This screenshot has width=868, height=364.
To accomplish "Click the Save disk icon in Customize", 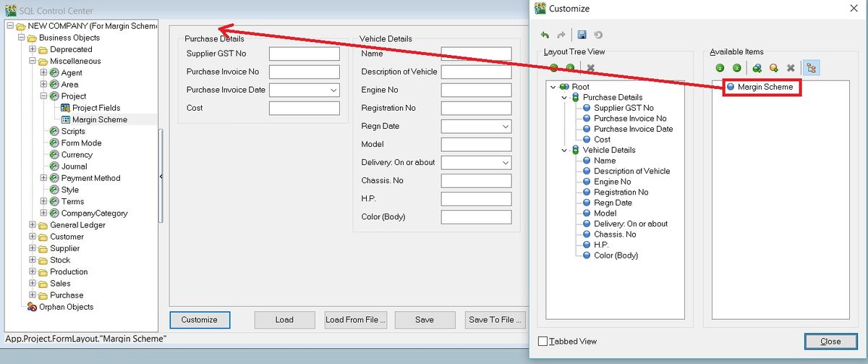I will (x=582, y=35).
